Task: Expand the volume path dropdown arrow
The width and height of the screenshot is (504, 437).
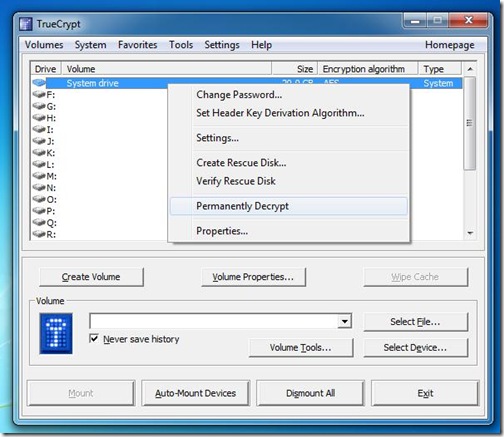Action: (345, 322)
